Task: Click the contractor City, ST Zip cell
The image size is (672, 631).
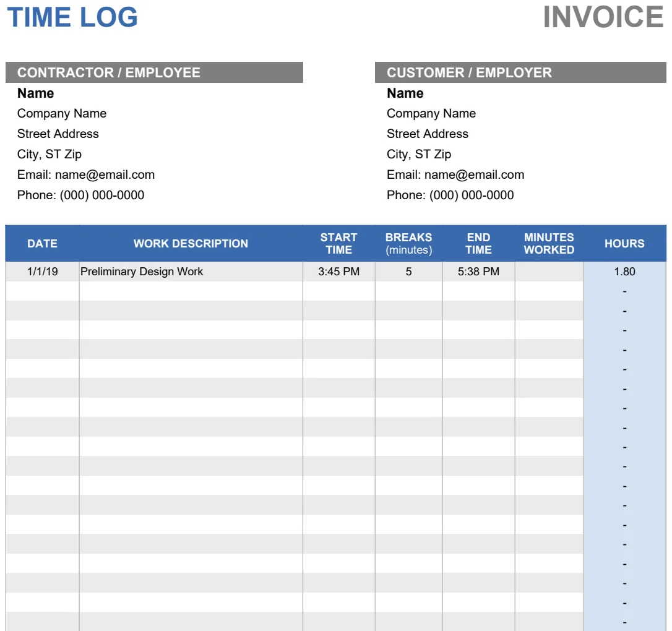Action: pyautogui.click(x=50, y=154)
